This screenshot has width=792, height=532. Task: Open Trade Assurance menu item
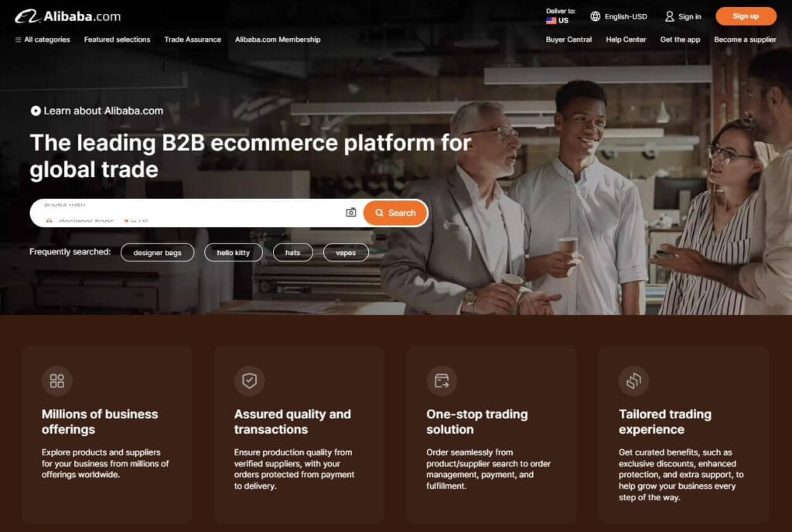click(x=193, y=39)
